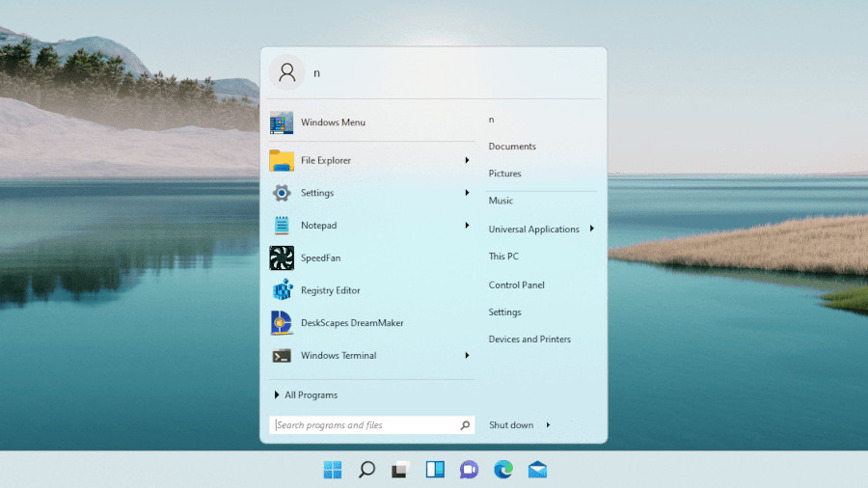Open This PC entry
The width and height of the screenshot is (868, 488).
click(503, 257)
